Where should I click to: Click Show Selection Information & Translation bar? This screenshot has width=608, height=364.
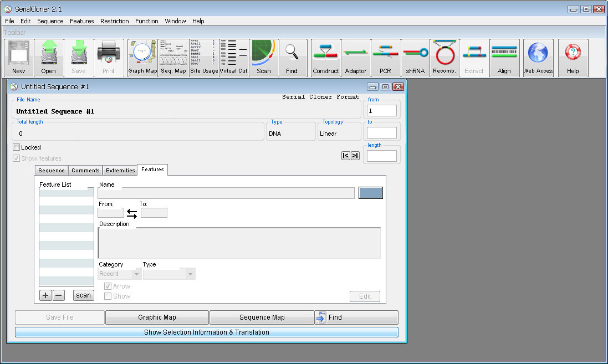pyautogui.click(x=207, y=332)
